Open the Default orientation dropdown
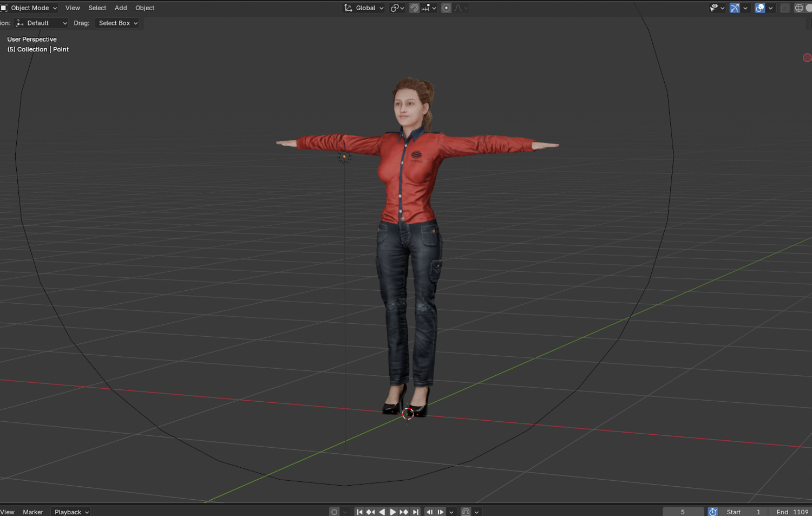812x516 pixels. 42,23
